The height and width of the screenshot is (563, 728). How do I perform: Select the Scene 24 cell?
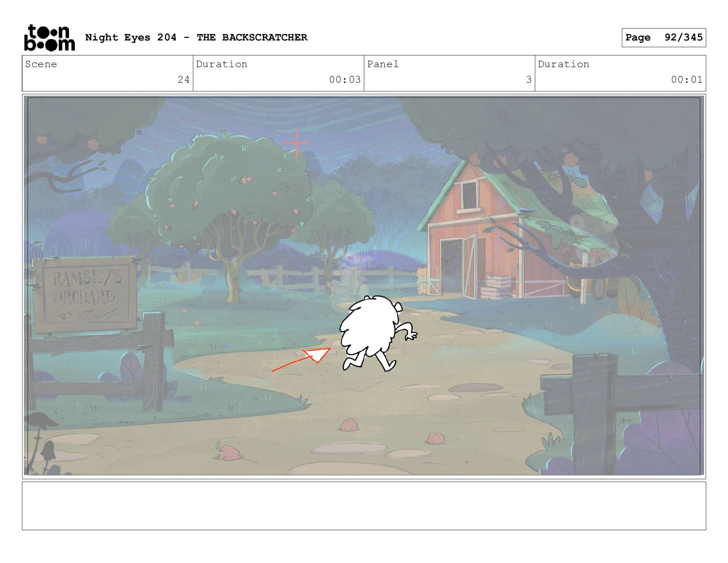pos(108,73)
